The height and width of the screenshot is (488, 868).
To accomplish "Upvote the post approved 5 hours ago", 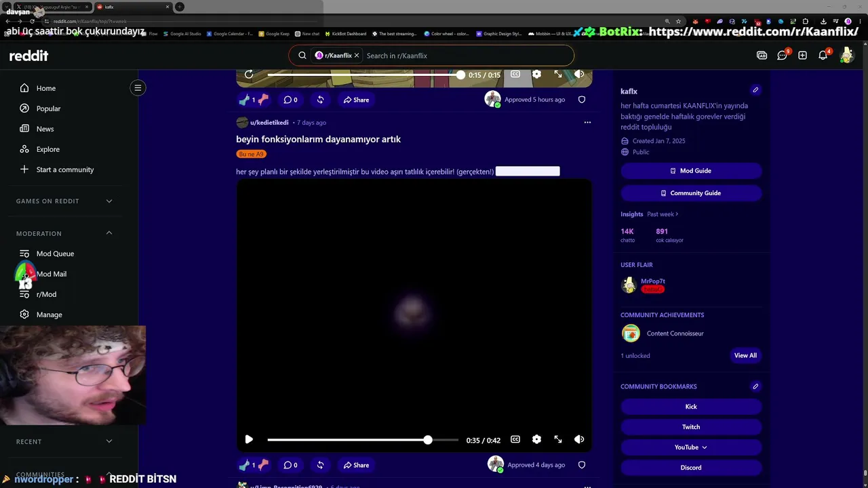I will 244,100.
